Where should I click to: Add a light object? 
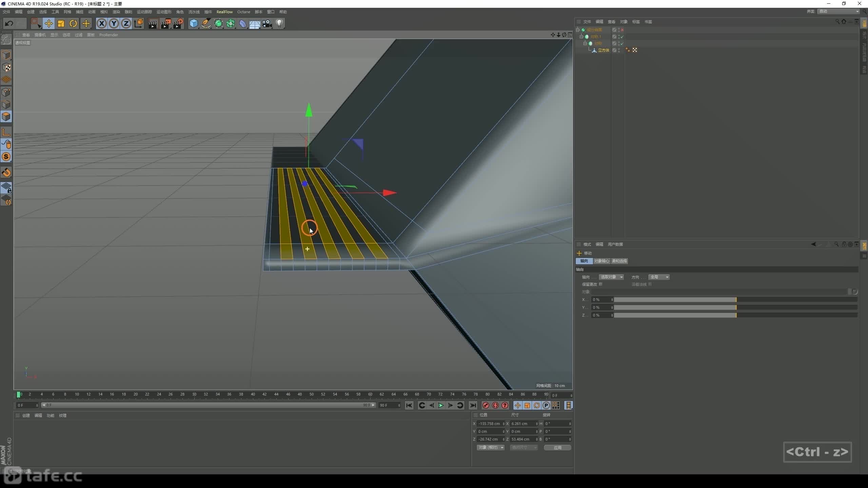279,23
